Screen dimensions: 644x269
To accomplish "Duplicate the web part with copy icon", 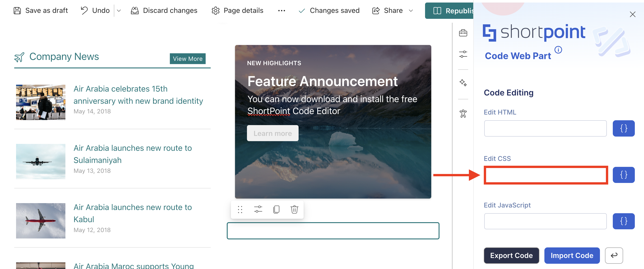I will click(x=276, y=210).
